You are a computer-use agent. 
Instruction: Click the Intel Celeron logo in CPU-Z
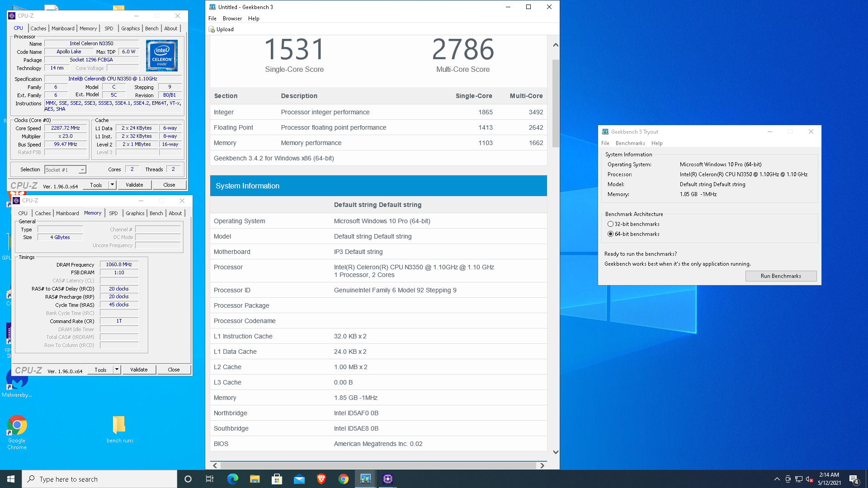tap(162, 56)
